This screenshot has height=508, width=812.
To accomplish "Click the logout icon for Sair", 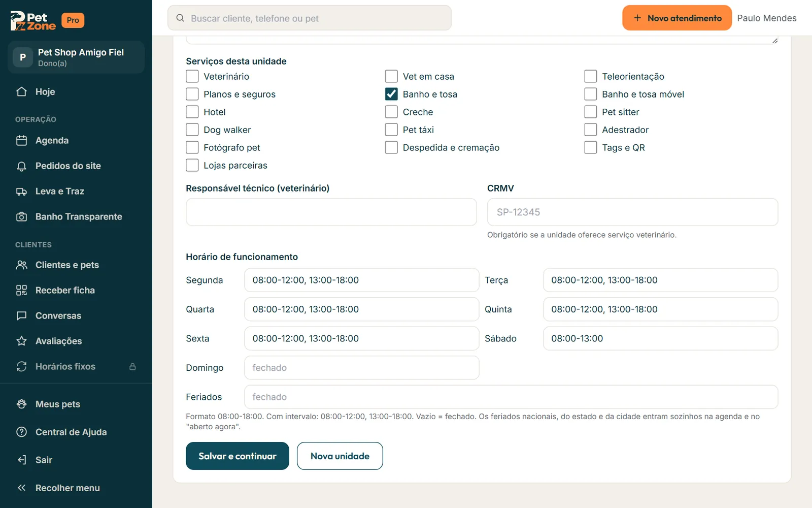I will [21, 460].
